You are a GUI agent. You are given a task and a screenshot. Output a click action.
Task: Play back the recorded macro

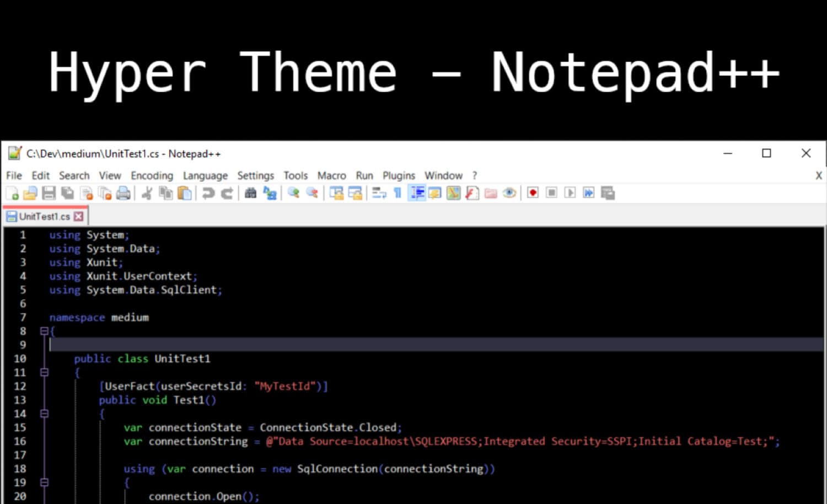[570, 193]
